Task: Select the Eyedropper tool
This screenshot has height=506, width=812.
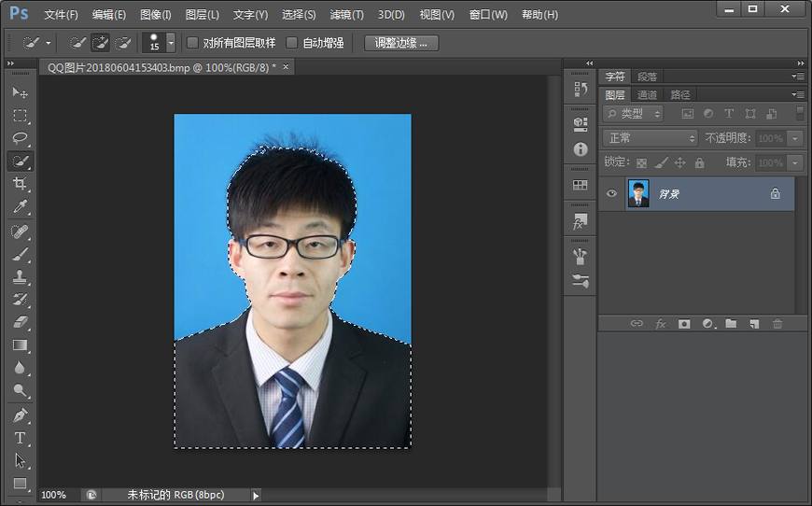Action: (x=21, y=206)
